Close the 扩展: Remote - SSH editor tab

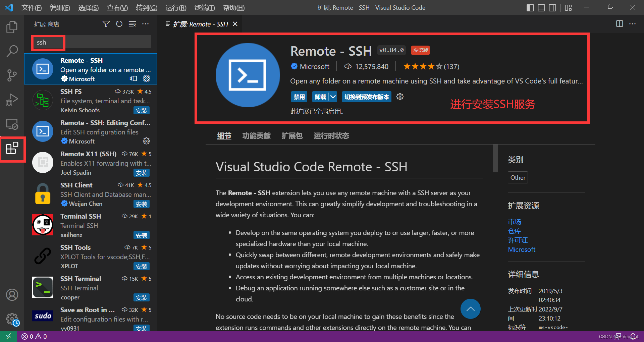coord(235,24)
